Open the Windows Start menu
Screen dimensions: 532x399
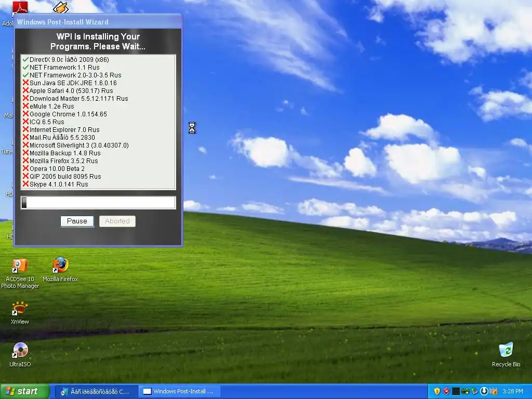[25, 391]
